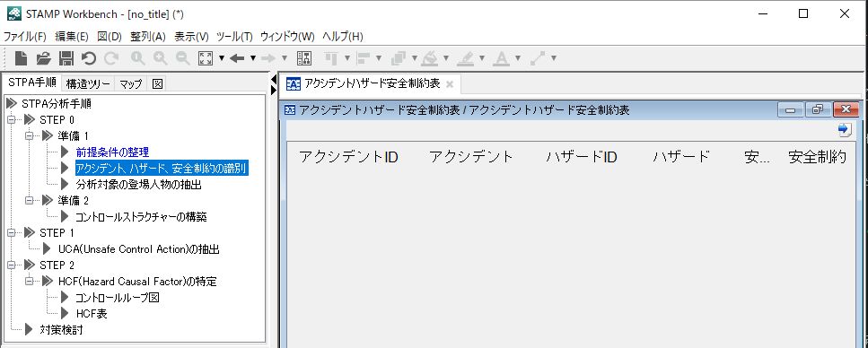Open an existing project via folder icon
This screenshot has width=868, height=348.
click(x=44, y=58)
